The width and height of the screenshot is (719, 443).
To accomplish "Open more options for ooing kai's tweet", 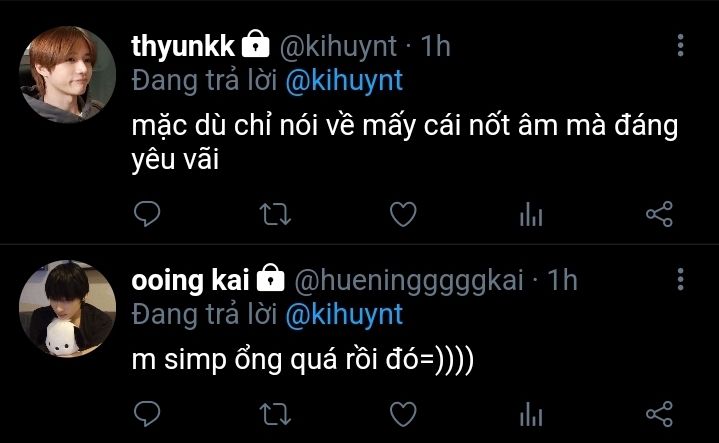I will 681,279.
